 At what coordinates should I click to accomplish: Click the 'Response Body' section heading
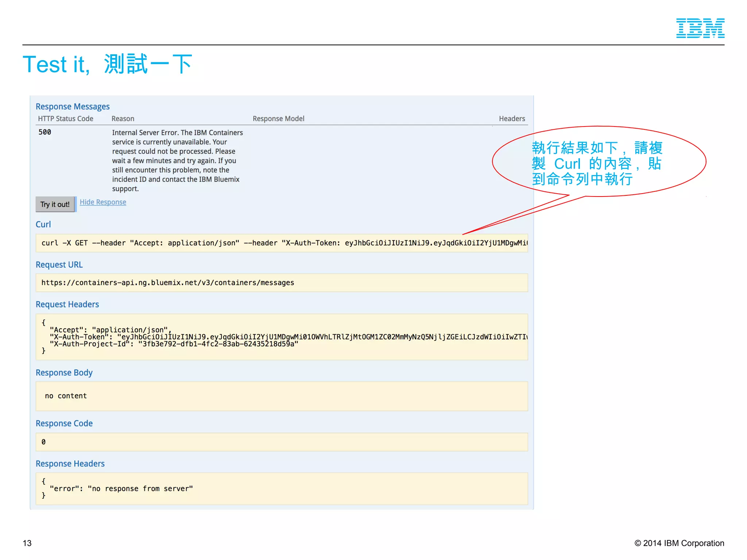[64, 373]
